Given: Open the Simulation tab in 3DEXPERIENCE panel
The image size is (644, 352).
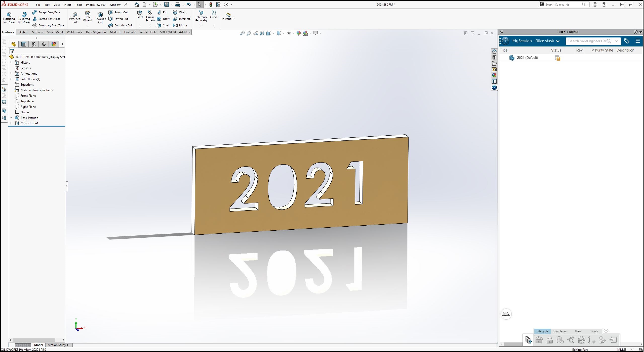Looking at the screenshot, I should [x=560, y=331].
